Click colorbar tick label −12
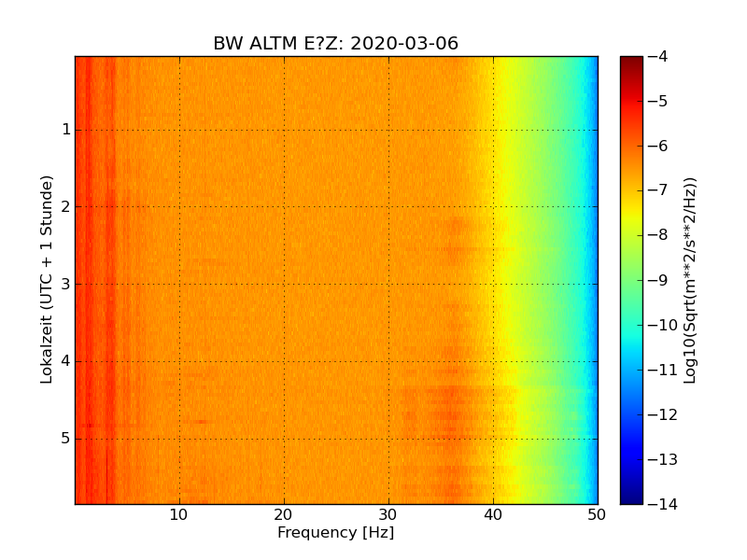 coord(663,414)
